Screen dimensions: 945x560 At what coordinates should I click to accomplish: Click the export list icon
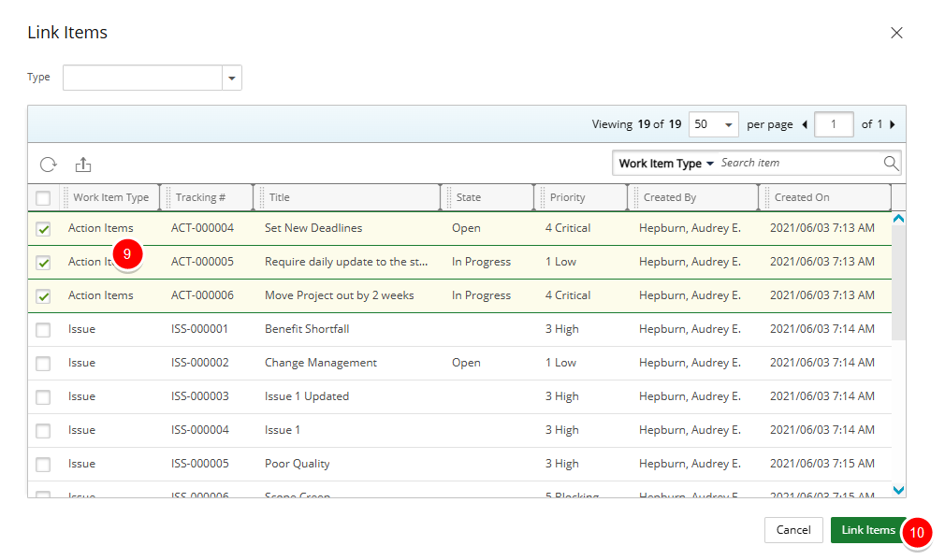pos(83,165)
